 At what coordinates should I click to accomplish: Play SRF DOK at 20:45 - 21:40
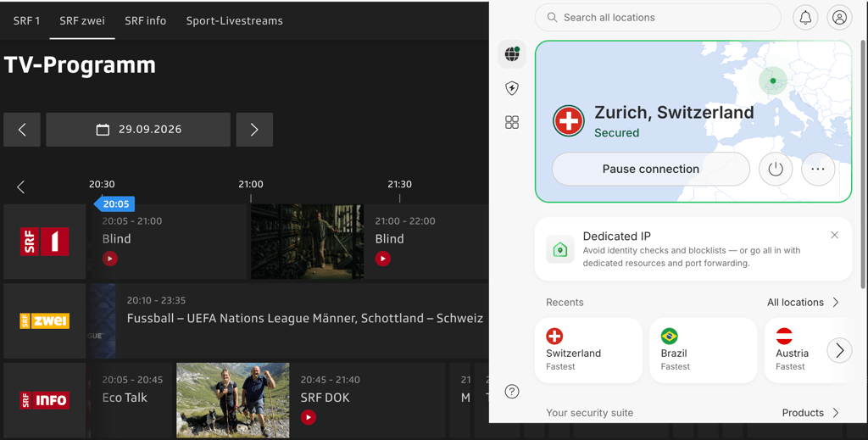[309, 417]
